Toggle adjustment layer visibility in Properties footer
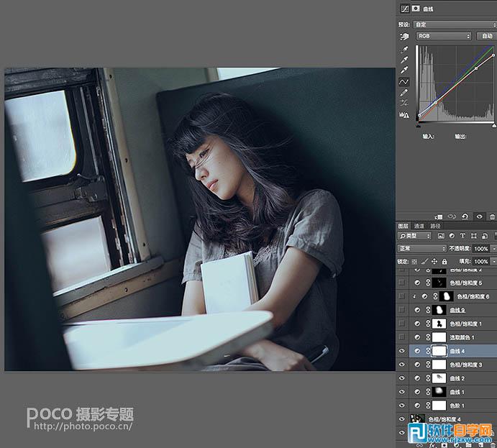Screen dimensions: 497x448 click(x=479, y=216)
